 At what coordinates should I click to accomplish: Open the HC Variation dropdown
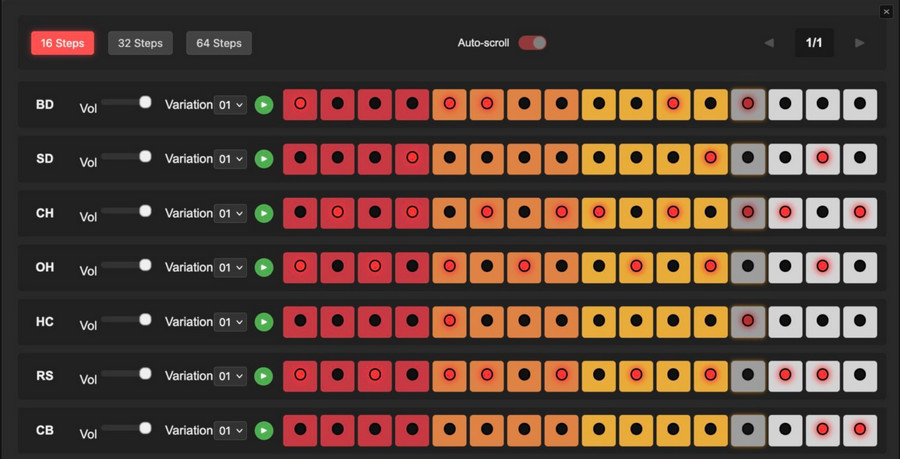click(230, 322)
